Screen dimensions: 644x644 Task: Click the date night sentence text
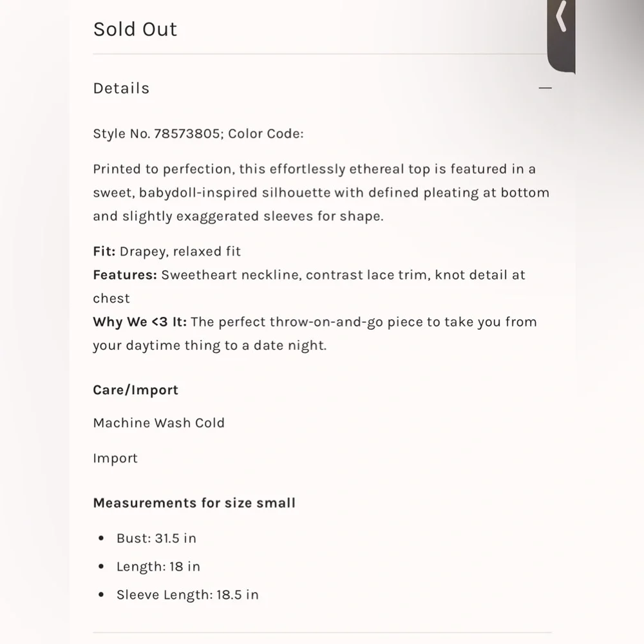click(x=315, y=334)
